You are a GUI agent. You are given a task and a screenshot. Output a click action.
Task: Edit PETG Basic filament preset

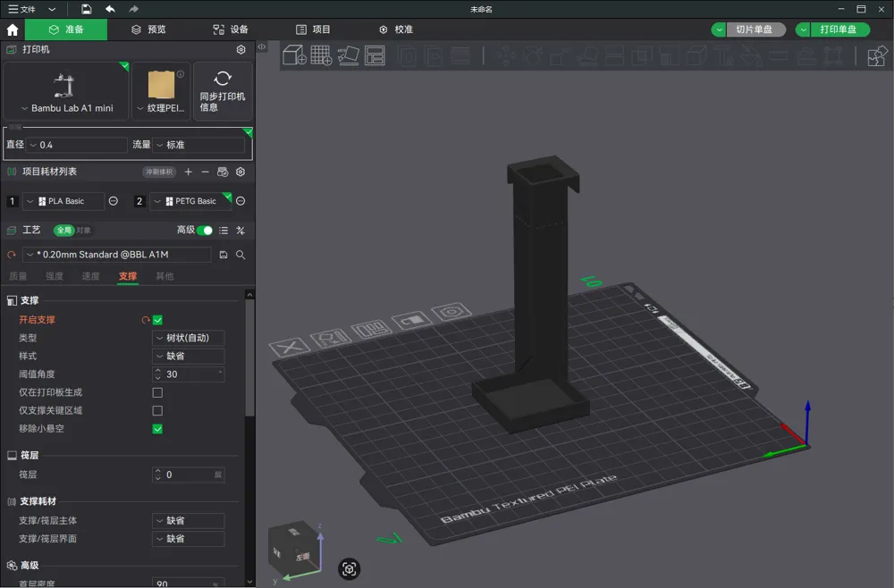coord(240,201)
